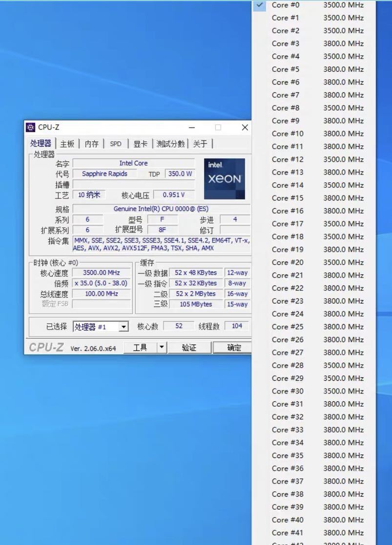Image resolution: width=392 pixels, height=545 pixels.
Task: Open the 显卡 tab
Action: pyautogui.click(x=140, y=144)
